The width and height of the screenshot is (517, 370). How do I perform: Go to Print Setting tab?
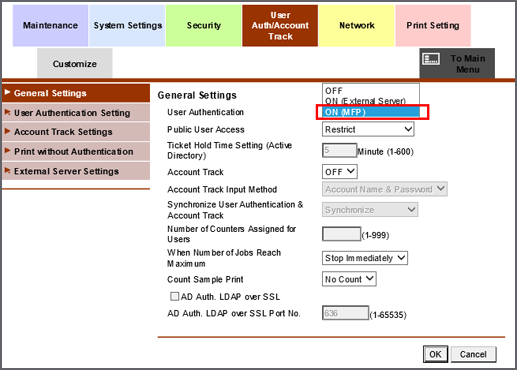(x=433, y=26)
